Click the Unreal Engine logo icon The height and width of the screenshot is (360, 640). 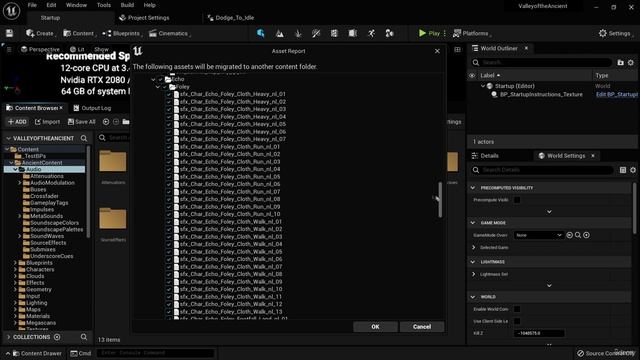coord(11,11)
